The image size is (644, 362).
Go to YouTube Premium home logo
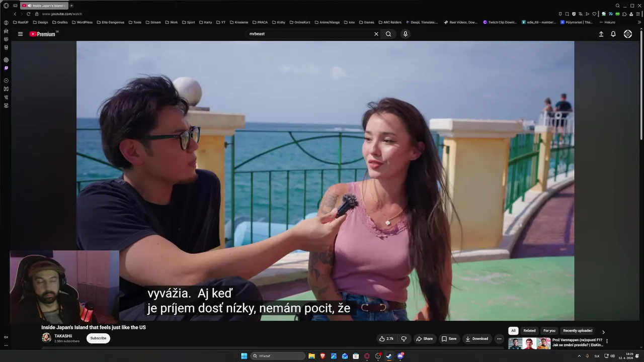coord(43,34)
